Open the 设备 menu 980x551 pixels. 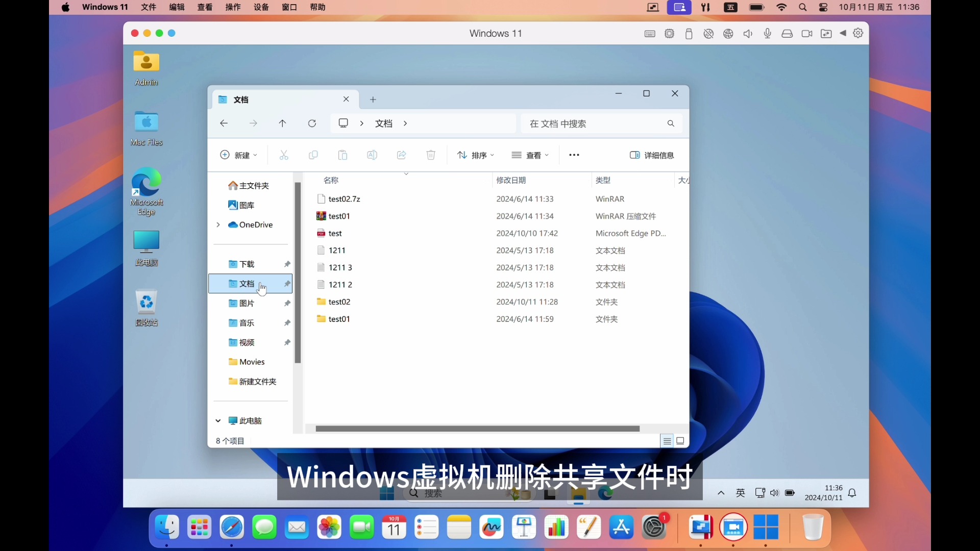tap(261, 7)
